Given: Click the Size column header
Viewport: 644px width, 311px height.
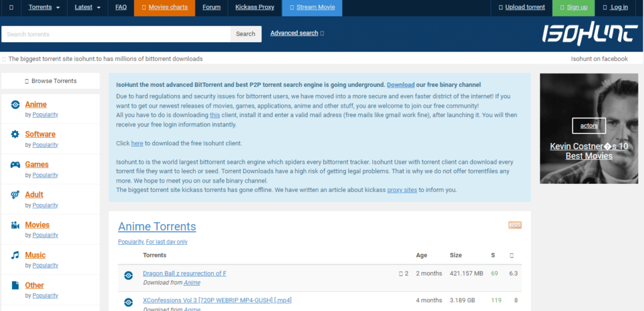Looking at the screenshot, I should 455,255.
